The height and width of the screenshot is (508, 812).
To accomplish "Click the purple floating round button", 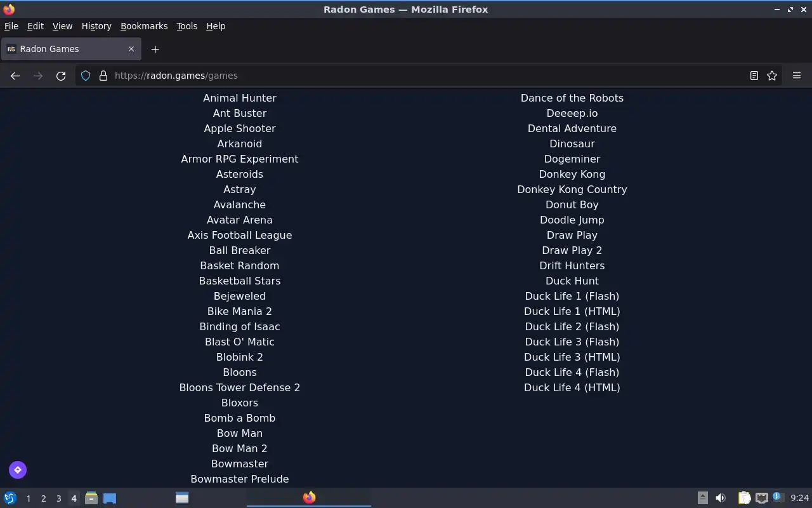I will click(x=18, y=470).
